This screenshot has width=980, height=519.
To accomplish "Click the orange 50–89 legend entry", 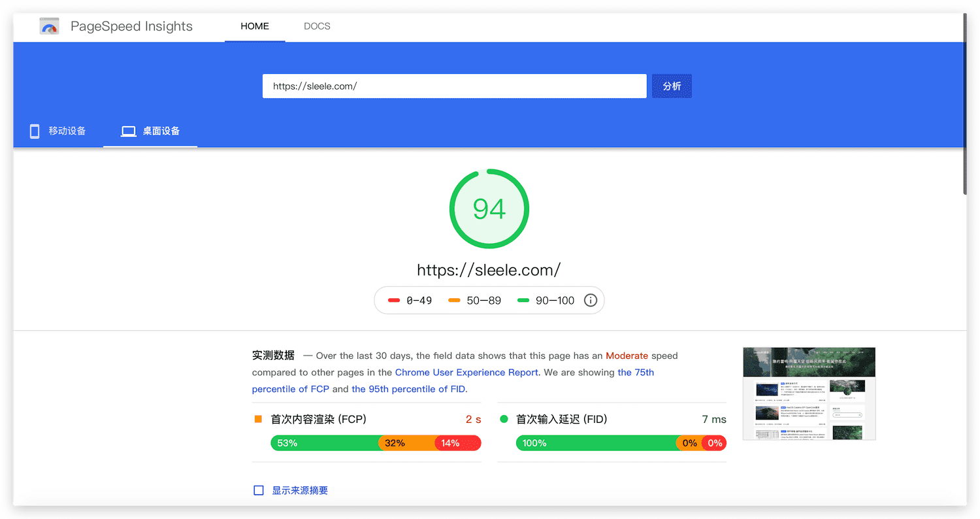I will [x=474, y=301].
